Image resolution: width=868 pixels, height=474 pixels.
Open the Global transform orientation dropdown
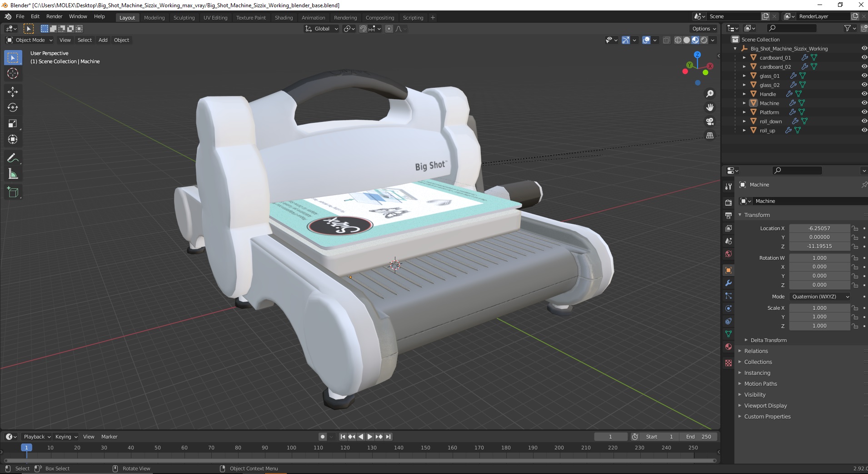321,29
